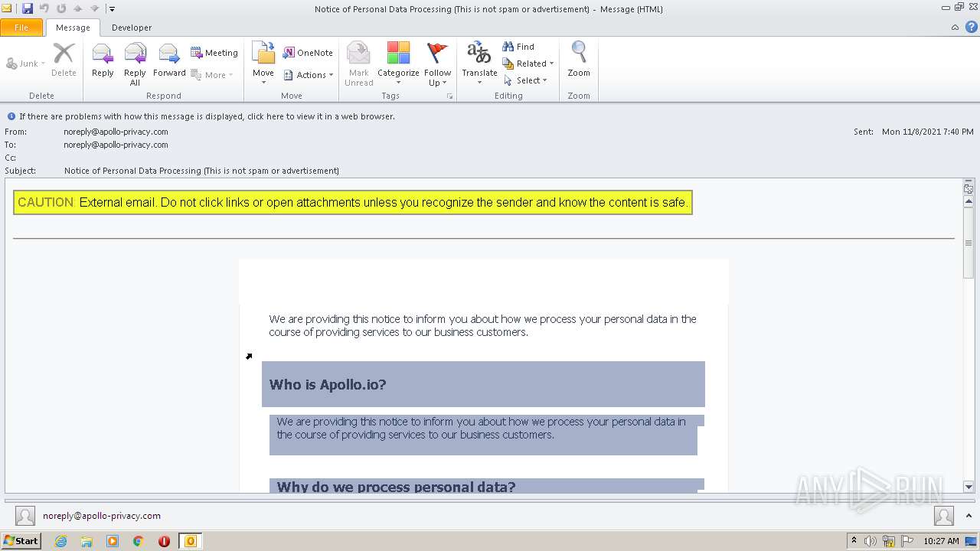Screen dimensions: 980x551
Task: Click the view in web browser info bar
Action: click(207, 116)
